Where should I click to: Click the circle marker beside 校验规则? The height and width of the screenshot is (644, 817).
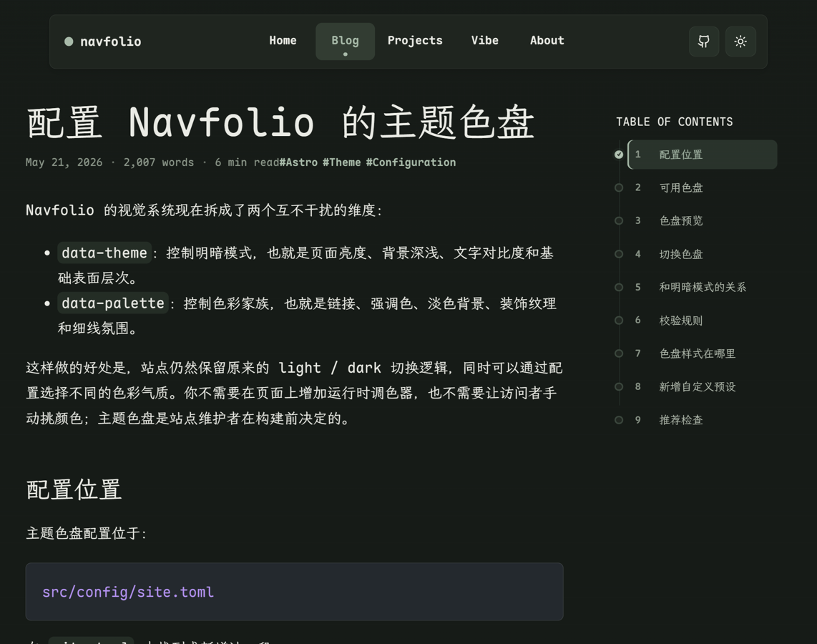[x=619, y=321]
